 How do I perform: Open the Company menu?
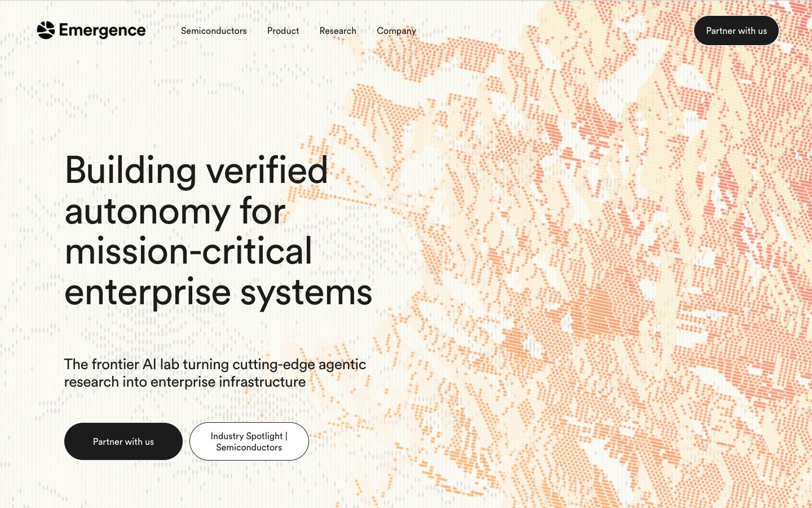tap(396, 31)
